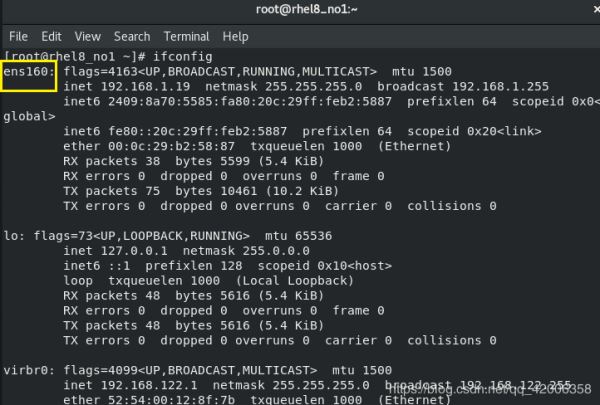
Task: Close the terminal window
Action: [x=596, y=9]
